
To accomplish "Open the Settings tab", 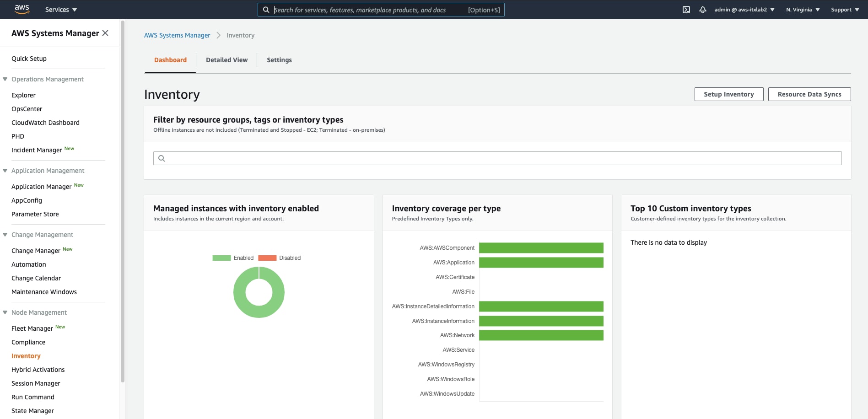I will tap(279, 60).
